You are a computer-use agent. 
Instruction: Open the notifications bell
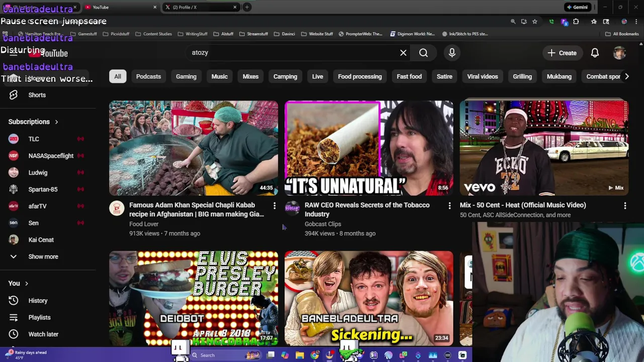(595, 53)
